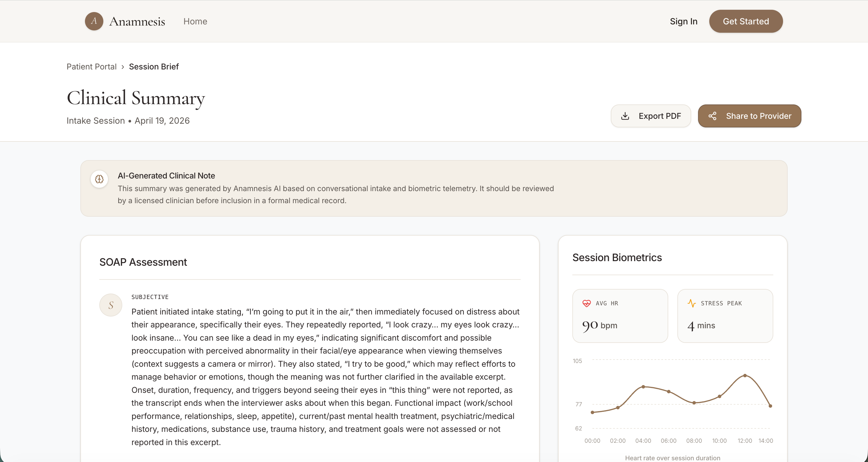Click the heart icon on the Avg HR card
This screenshot has height=462, width=868.
coord(587,303)
